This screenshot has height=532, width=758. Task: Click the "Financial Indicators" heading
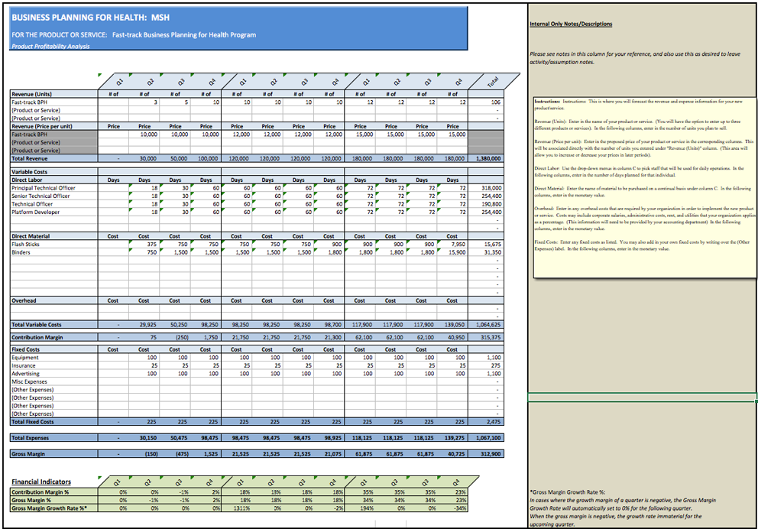[41, 482]
